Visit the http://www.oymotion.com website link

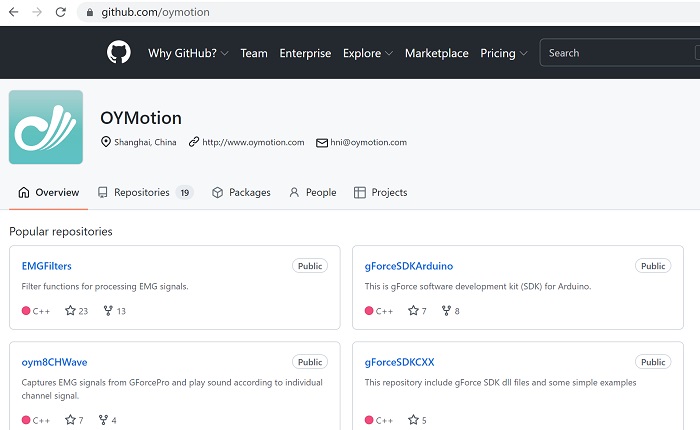253,142
